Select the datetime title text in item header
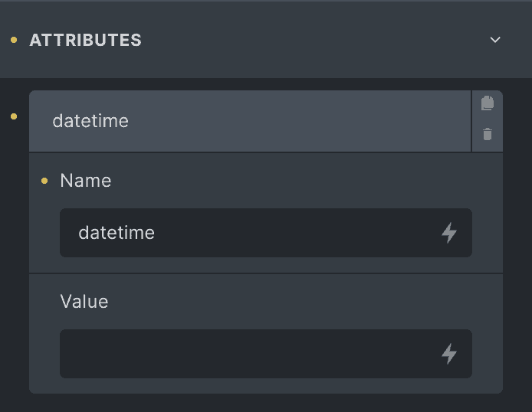This screenshot has height=412, width=532. pyautogui.click(x=90, y=121)
